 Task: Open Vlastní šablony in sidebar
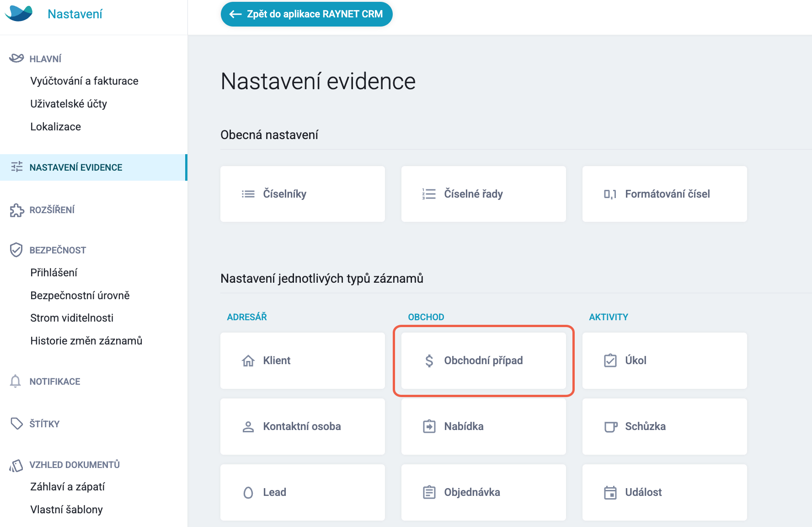point(66,510)
